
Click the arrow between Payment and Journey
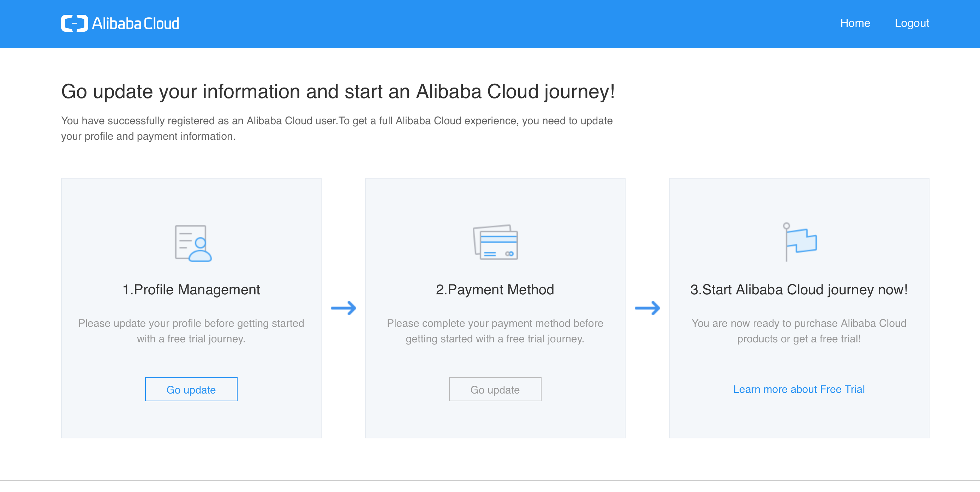[647, 308]
